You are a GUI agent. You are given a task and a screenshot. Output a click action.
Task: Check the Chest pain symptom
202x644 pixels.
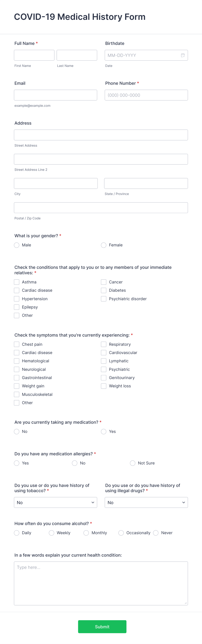coord(17,344)
